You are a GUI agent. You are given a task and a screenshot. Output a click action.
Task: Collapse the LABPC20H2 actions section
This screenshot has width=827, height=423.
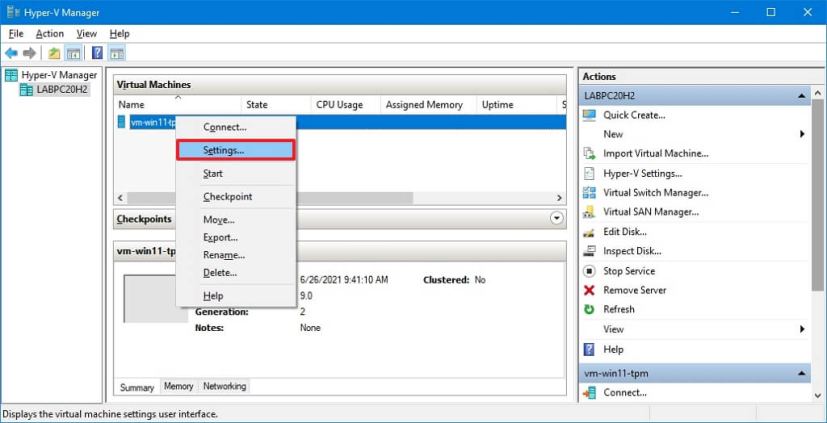[x=803, y=96]
